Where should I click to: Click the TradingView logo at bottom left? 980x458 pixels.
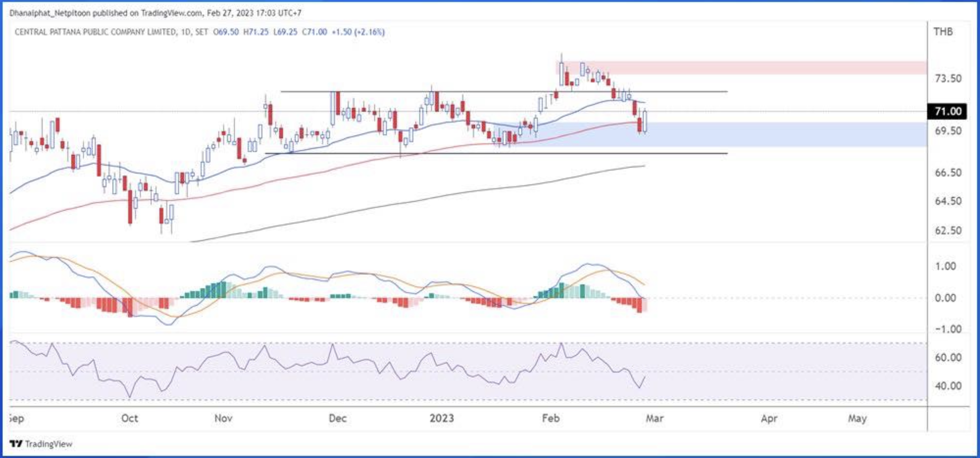click(x=41, y=444)
